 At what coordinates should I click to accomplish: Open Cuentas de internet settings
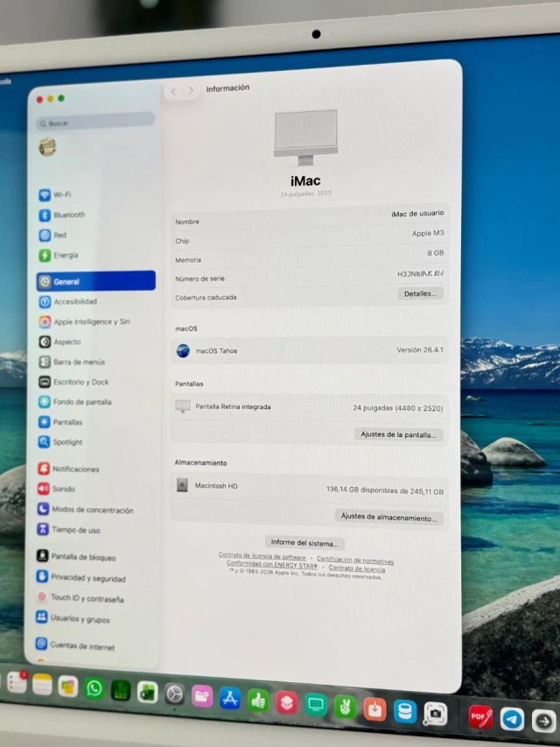(x=75, y=645)
